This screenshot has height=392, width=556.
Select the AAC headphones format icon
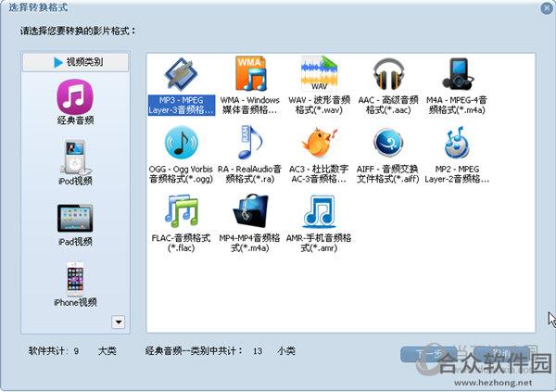[x=388, y=74]
